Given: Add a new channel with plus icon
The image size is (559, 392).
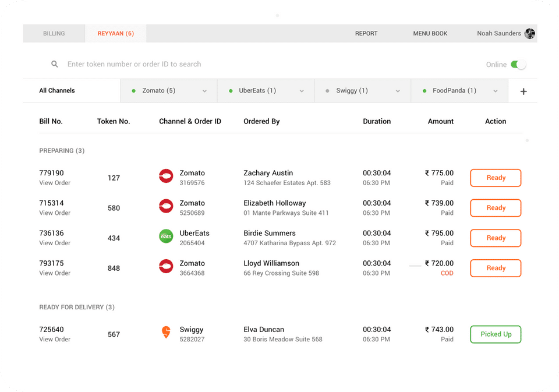Looking at the screenshot, I should (523, 91).
